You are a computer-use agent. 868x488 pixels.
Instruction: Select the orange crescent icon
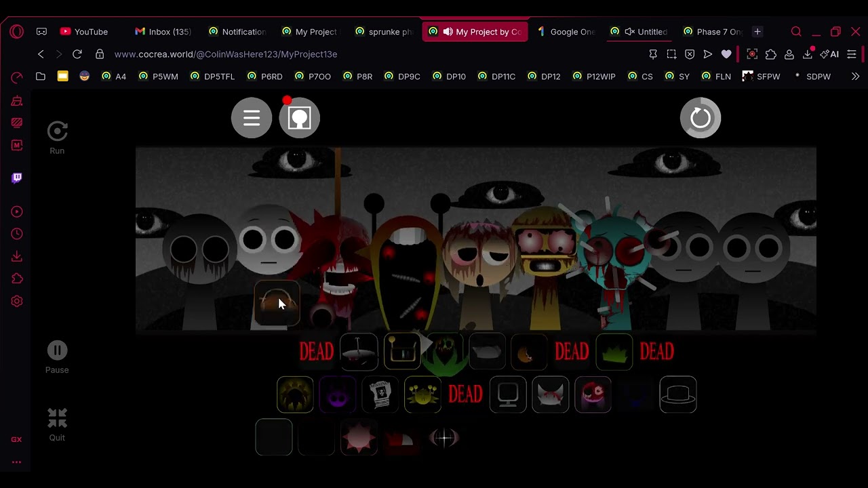pyautogui.click(x=529, y=352)
